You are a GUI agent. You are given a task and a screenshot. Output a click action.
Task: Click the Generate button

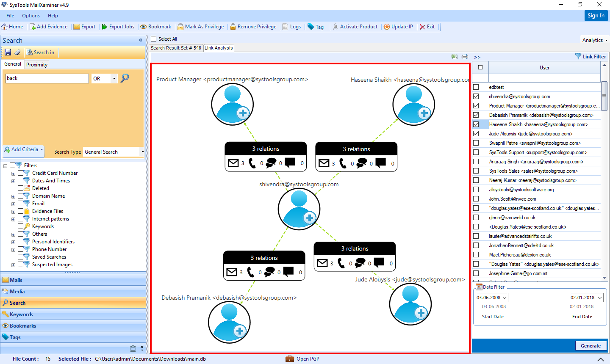(x=591, y=345)
